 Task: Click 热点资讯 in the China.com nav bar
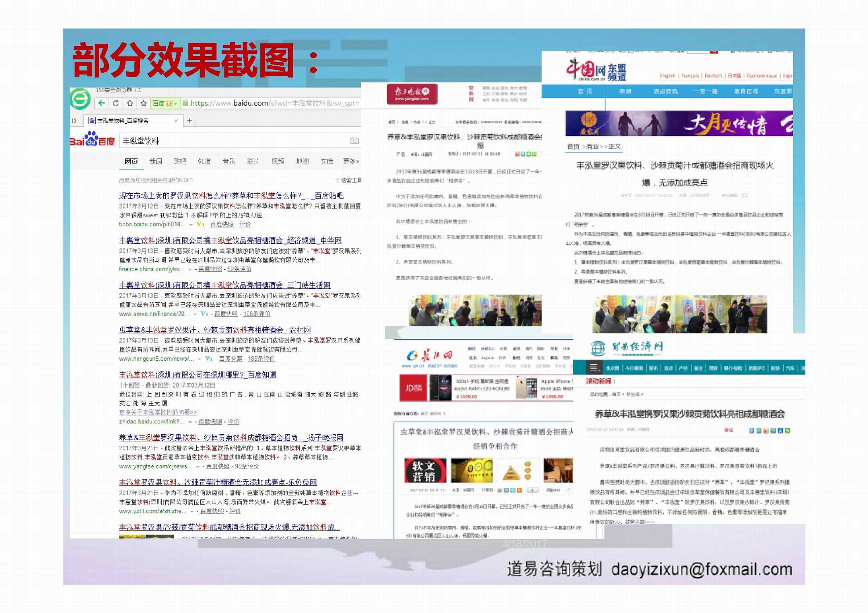(x=665, y=92)
